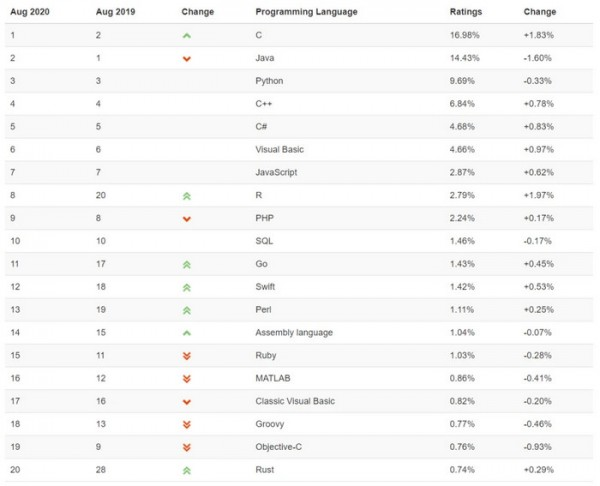
Task: Click Swift's double green up arrow
Action: pyautogui.click(x=187, y=288)
